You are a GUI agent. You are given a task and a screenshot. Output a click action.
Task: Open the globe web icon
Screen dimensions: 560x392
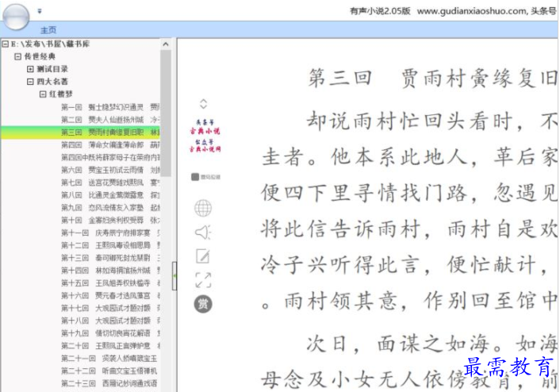(x=203, y=208)
